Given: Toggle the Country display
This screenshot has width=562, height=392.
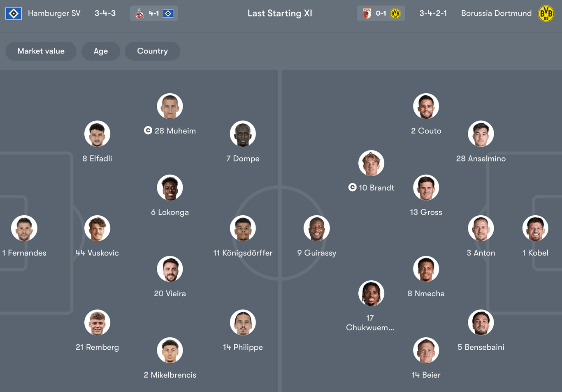Looking at the screenshot, I should click(x=152, y=51).
